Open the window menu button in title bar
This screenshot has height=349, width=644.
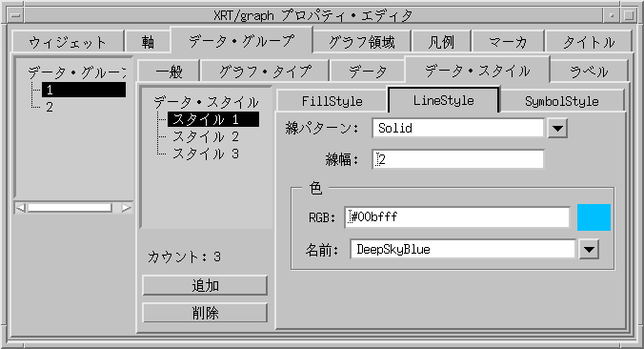pos(16,15)
